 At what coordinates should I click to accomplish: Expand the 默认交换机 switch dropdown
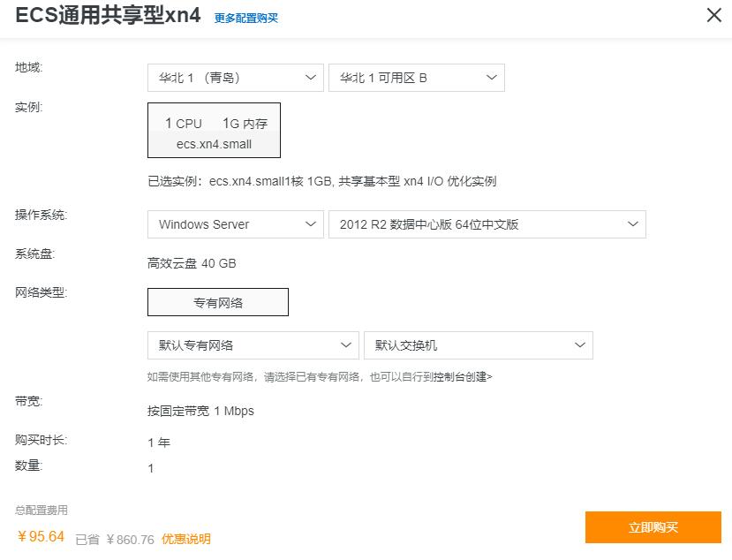[477, 345]
